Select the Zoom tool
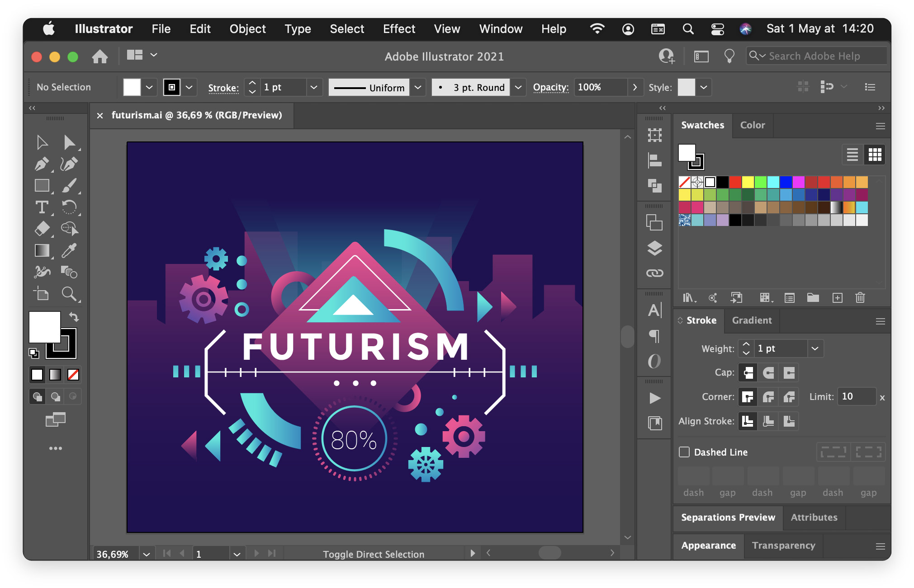Screen dimensions: 914x588 69,294
